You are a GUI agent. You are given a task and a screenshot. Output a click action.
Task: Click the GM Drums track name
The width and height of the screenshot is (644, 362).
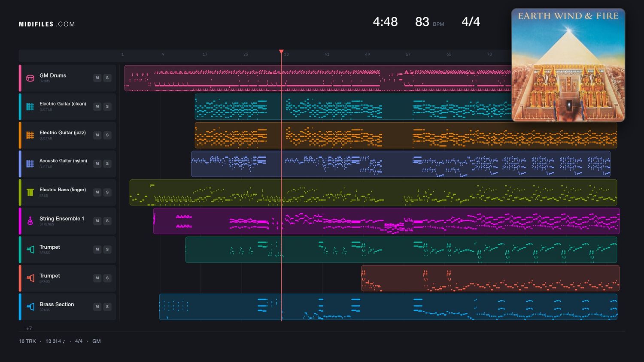click(53, 75)
